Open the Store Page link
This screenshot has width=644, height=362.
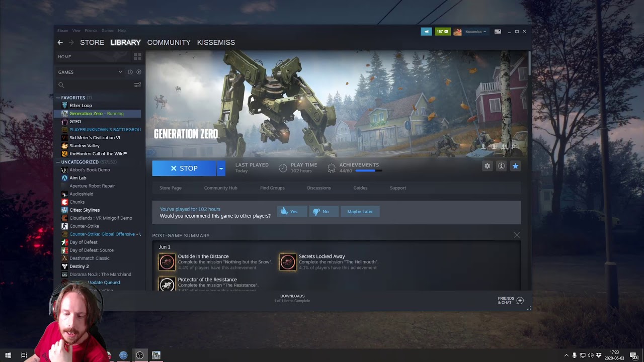(x=171, y=188)
